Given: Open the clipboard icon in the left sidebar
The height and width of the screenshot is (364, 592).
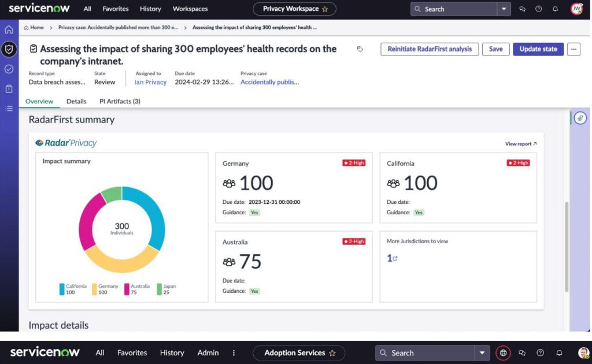Looking at the screenshot, I should click(x=9, y=88).
